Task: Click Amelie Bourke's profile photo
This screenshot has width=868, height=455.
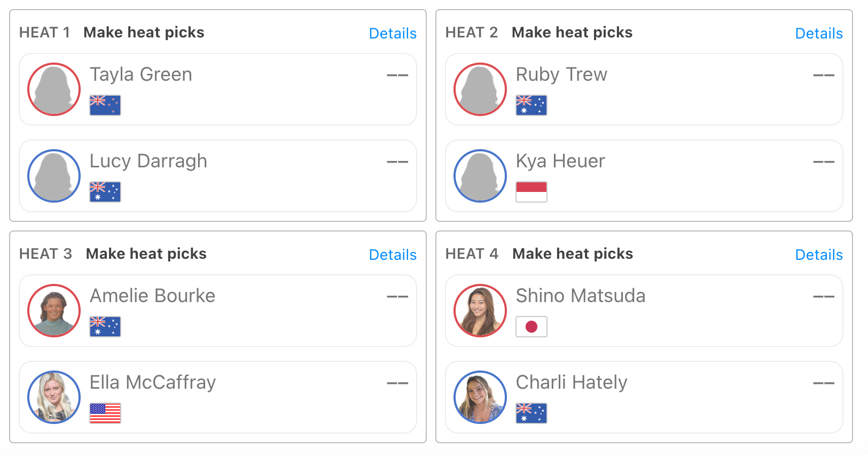Action: tap(54, 311)
